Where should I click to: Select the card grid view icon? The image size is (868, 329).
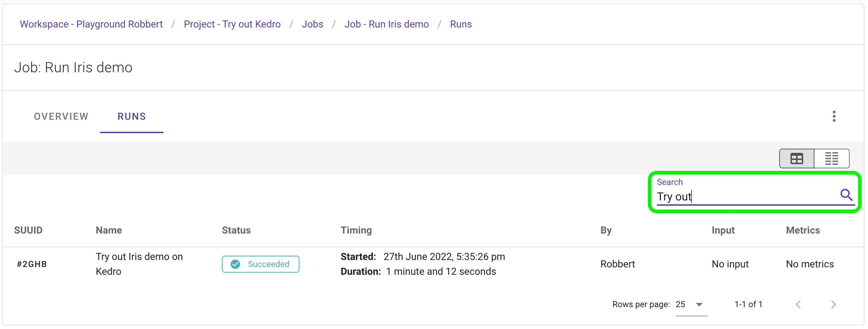point(796,158)
